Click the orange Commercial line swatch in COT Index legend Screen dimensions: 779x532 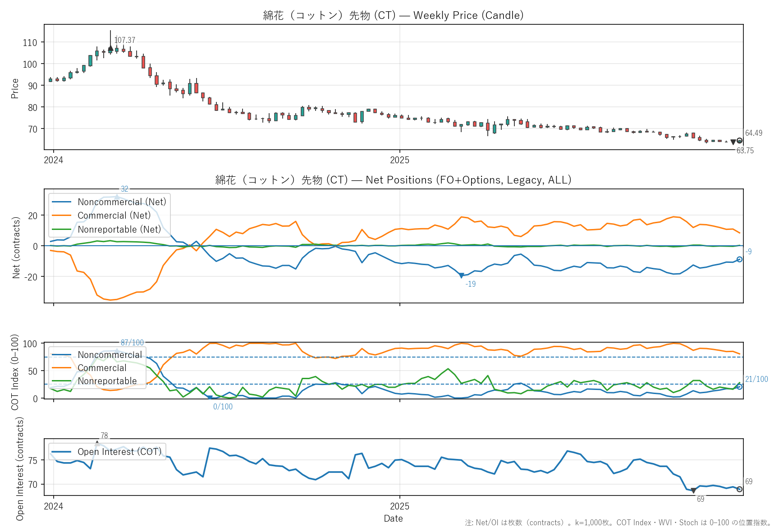pyautogui.click(x=61, y=368)
